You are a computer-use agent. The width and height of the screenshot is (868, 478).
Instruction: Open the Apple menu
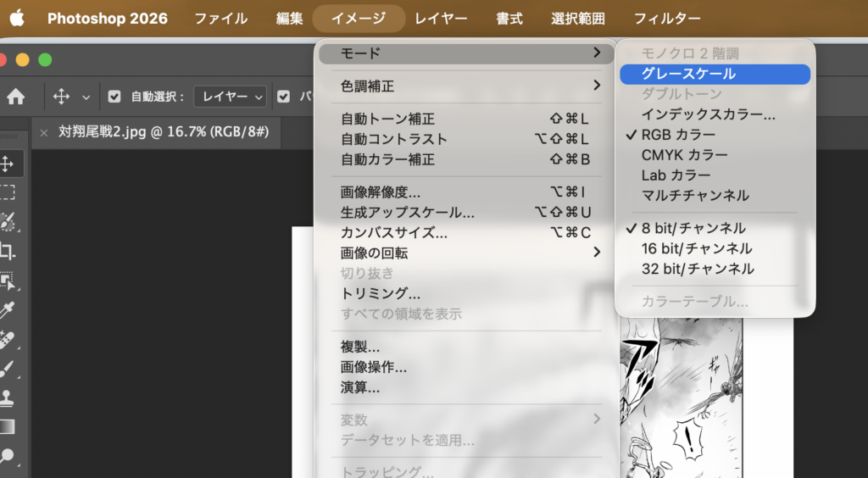point(17,18)
